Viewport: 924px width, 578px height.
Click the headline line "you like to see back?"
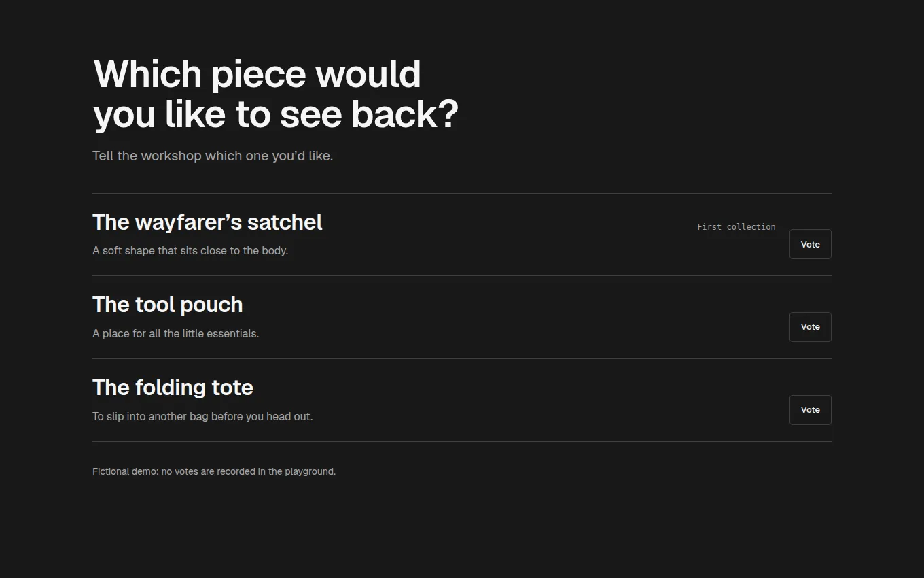click(x=276, y=114)
